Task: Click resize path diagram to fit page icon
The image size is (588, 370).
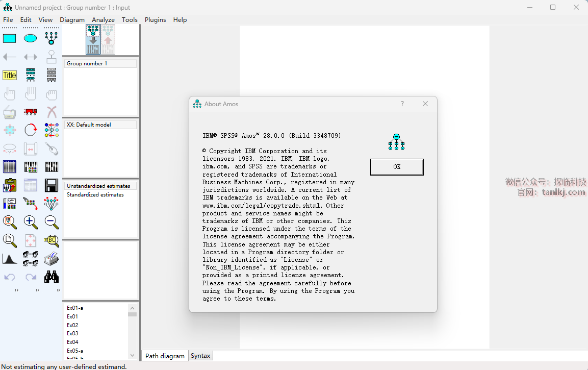Action: [31, 240]
